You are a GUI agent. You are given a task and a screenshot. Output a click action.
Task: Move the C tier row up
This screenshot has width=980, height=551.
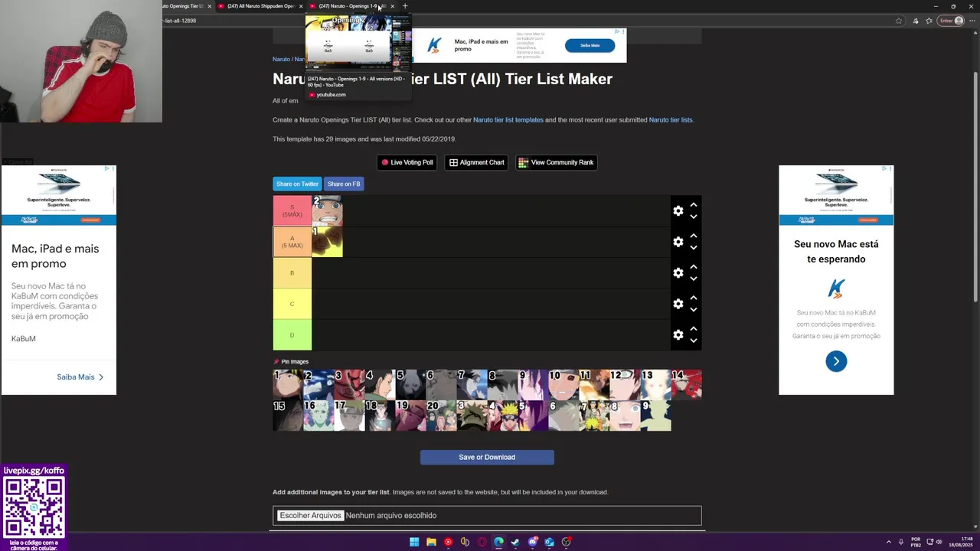coord(693,298)
